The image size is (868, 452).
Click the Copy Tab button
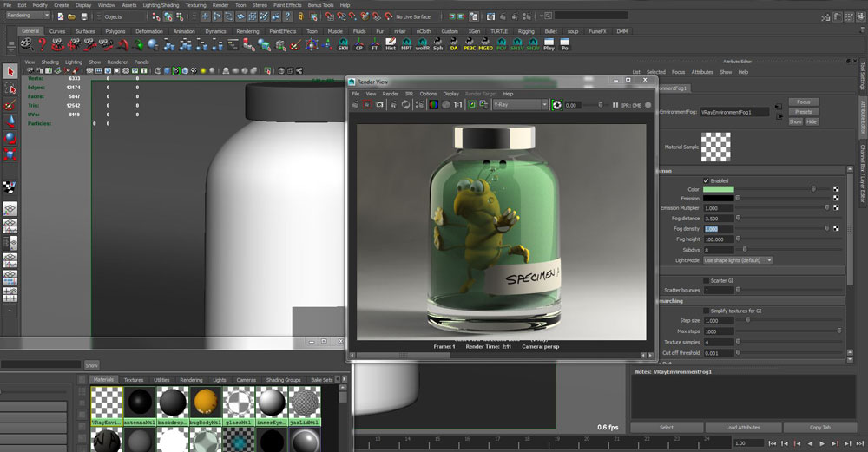coord(820,427)
